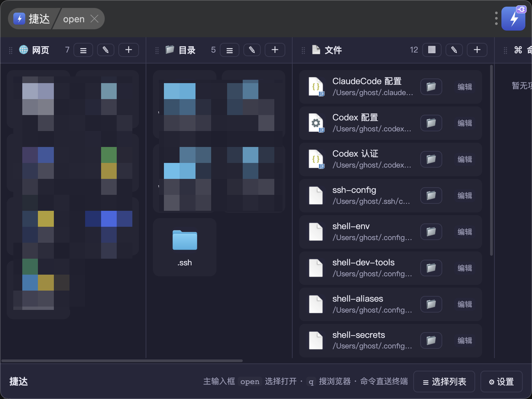Open 设置 settings button
The width and height of the screenshot is (532, 399).
[501, 382]
